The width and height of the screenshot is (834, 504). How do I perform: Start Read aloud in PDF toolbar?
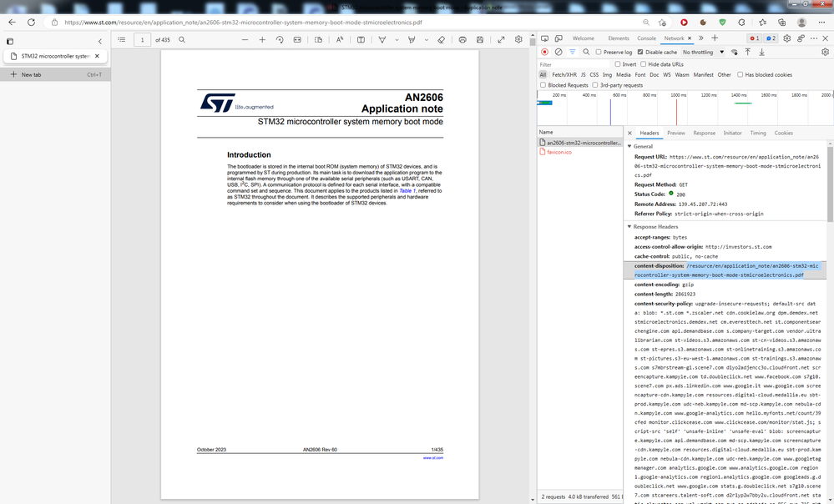coord(339,39)
